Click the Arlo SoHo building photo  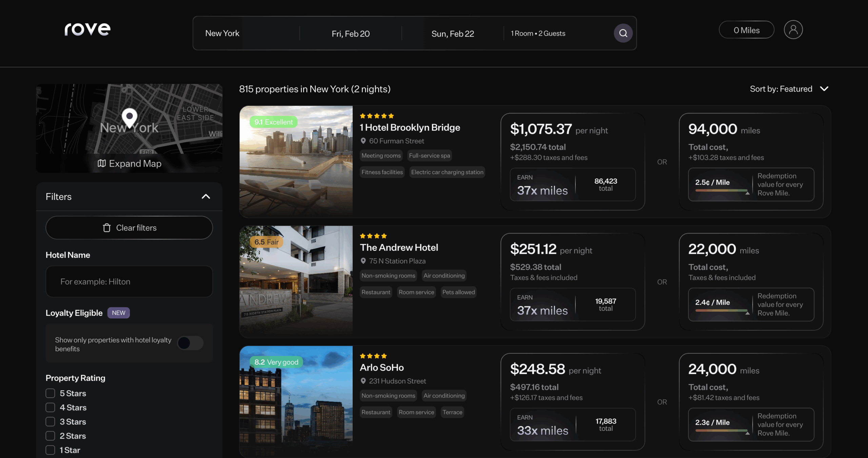point(296,401)
